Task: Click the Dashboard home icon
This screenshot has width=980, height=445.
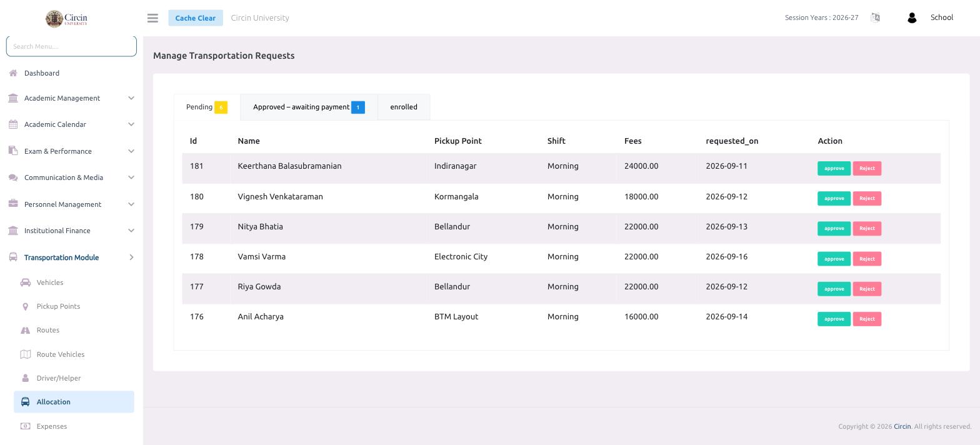Action: point(13,73)
